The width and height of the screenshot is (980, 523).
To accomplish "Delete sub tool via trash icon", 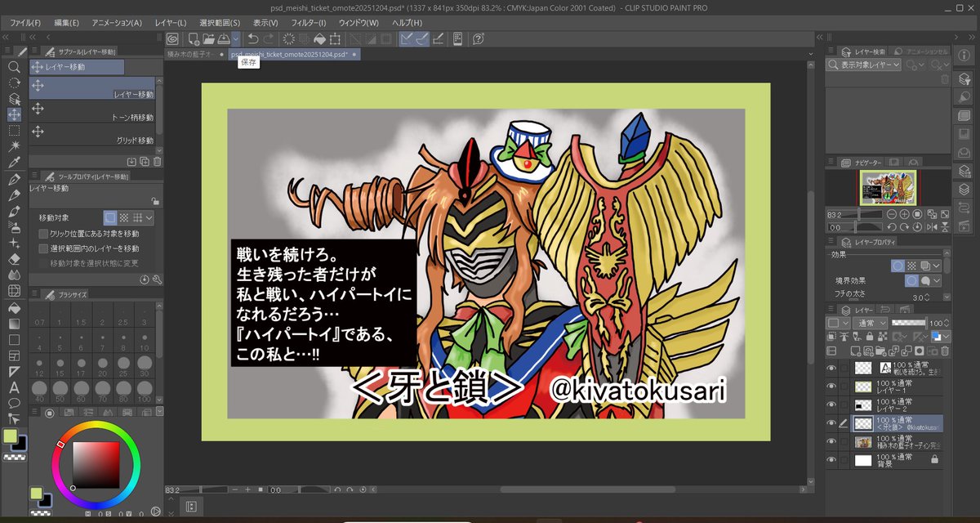I will tap(156, 162).
